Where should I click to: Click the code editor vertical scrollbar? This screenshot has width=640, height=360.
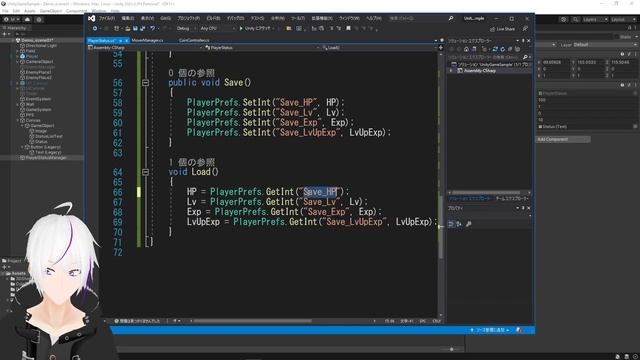(x=440, y=184)
